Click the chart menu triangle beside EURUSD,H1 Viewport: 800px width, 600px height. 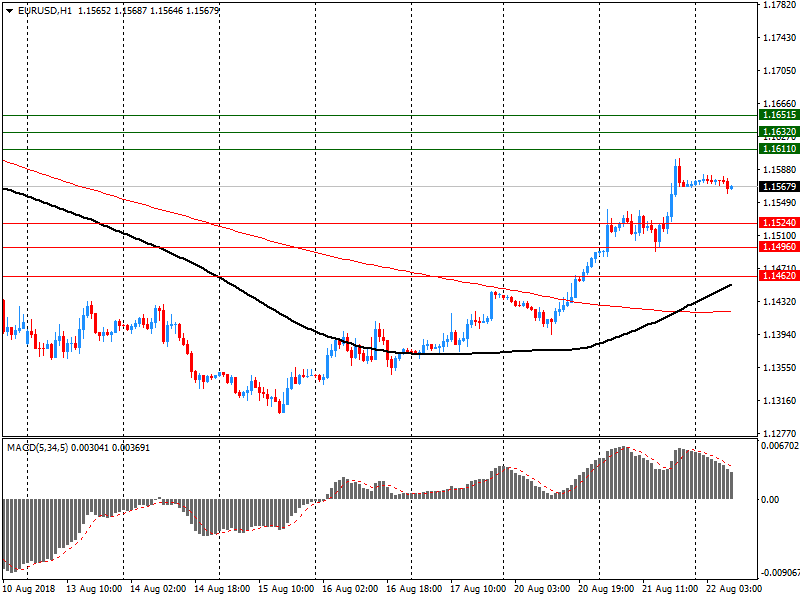click(x=10, y=11)
